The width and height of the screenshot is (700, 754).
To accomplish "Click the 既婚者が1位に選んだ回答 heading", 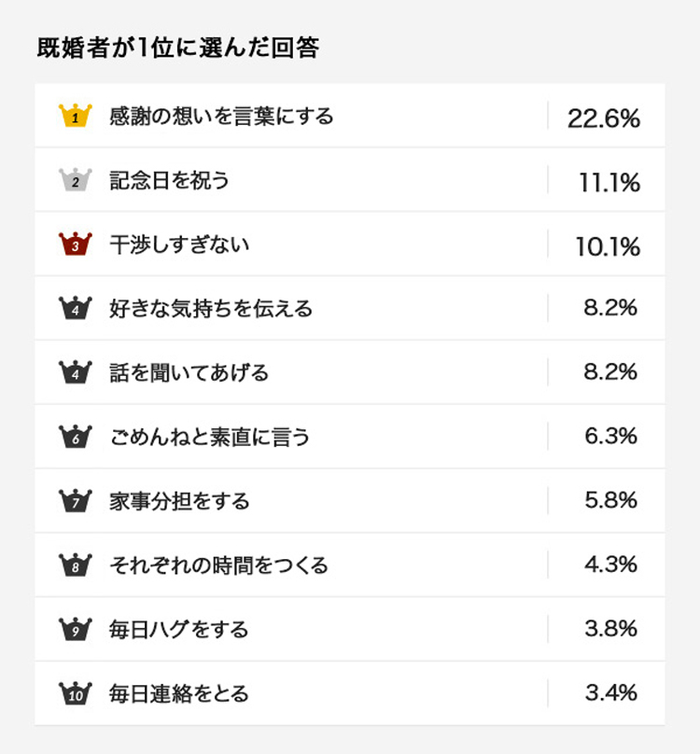I will (x=177, y=49).
